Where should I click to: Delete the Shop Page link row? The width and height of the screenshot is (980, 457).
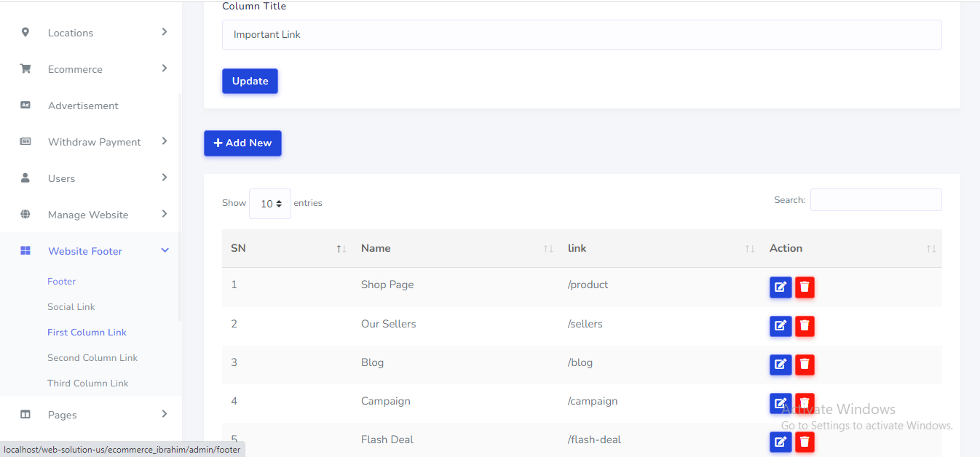coord(805,287)
